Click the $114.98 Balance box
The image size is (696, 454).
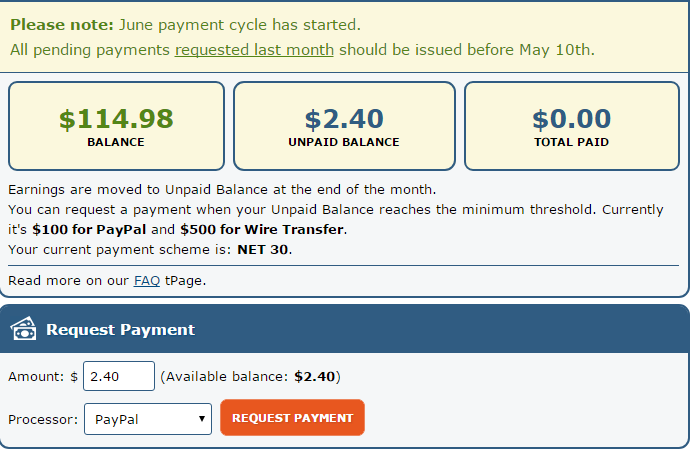click(x=116, y=126)
